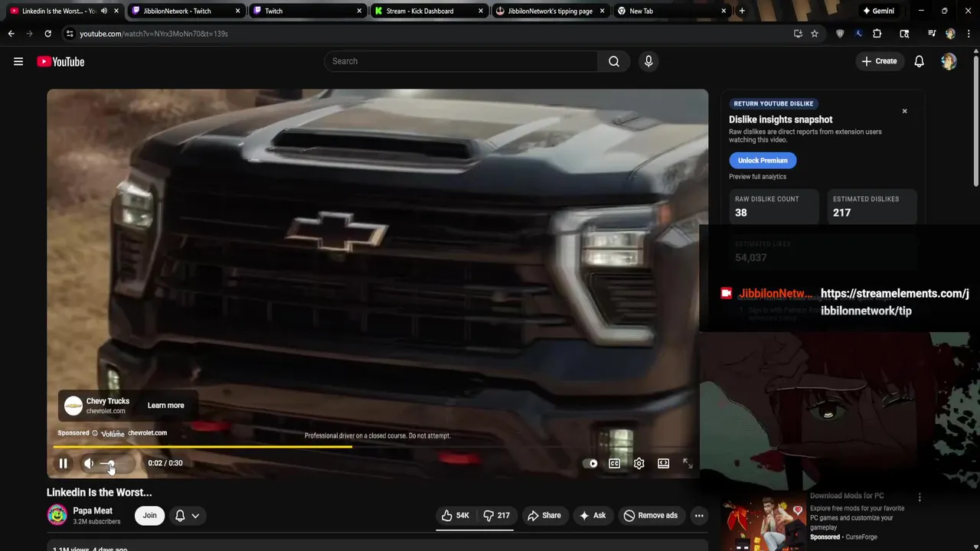This screenshot has height=551, width=980.
Task: Reload the page
Action: pyautogui.click(x=47, y=34)
